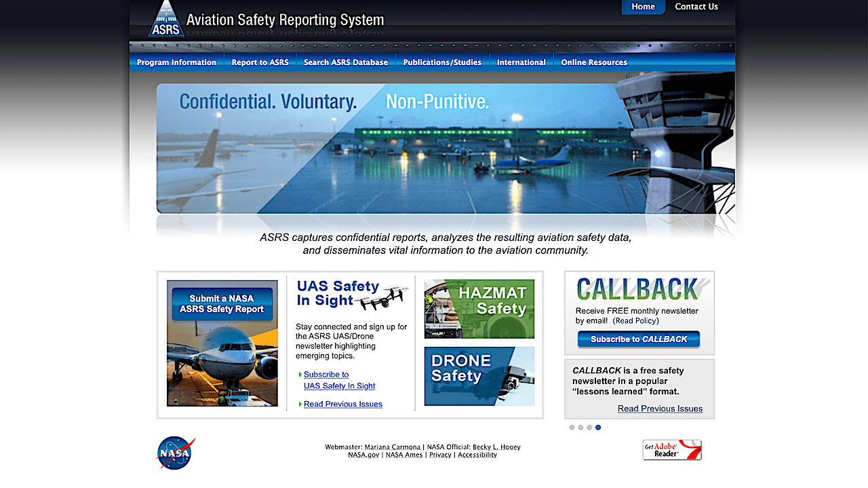
Task: Click Submit a NASA ASRS Safety Report image
Action: pos(222,343)
